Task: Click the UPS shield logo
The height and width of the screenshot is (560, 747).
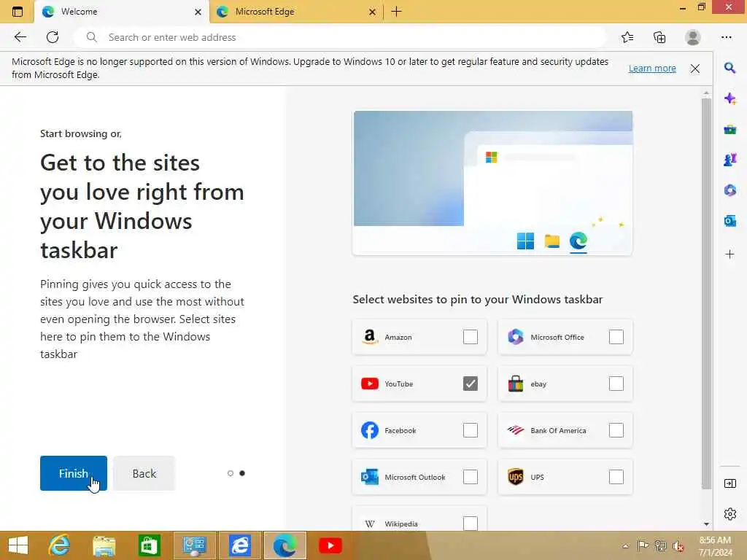Action: click(516, 477)
